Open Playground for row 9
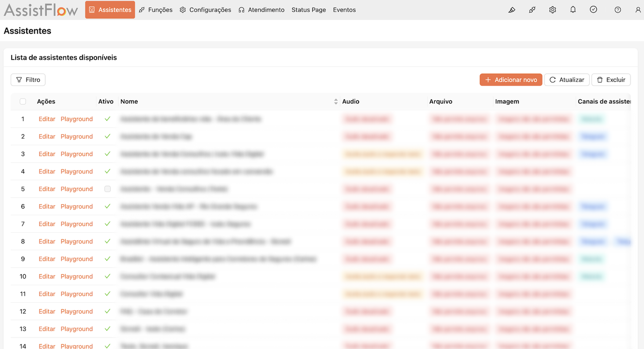The image size is (644, 349). coord(76,259)
